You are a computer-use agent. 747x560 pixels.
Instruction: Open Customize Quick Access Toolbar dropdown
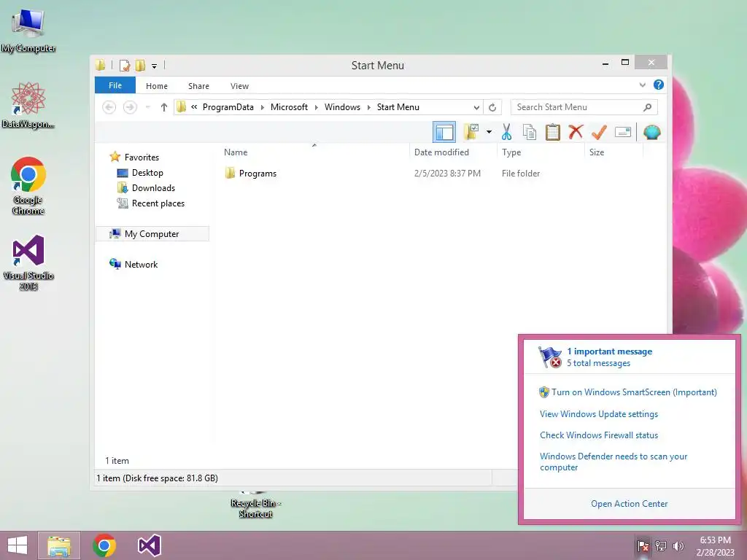(155, 66)
